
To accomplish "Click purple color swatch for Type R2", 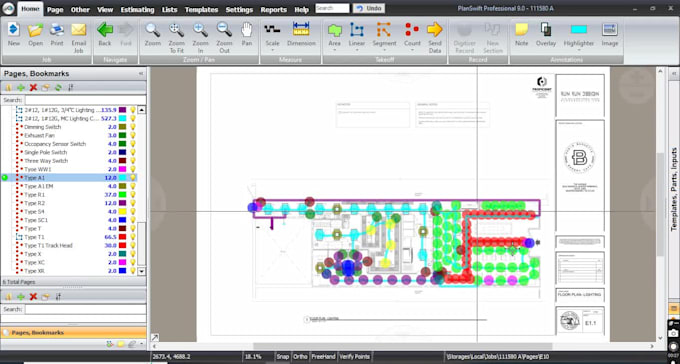I will coord(122,203).
